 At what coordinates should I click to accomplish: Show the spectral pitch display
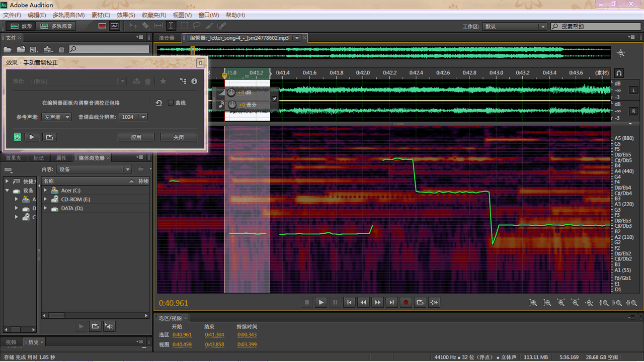(115, 26)
